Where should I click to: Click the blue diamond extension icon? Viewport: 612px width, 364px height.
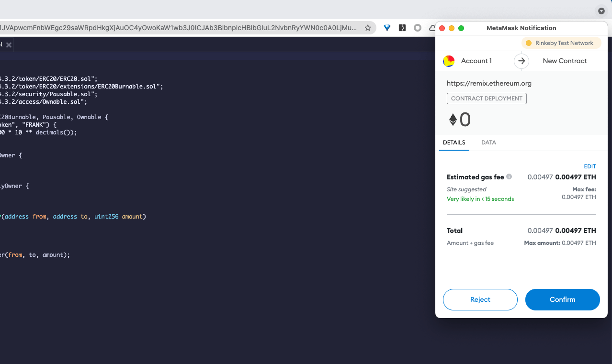[x=387, y=28]
